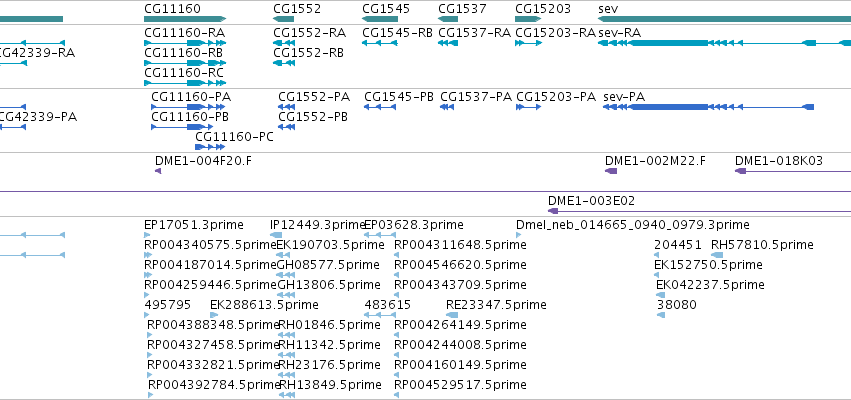Viewport: 851px width, 400px height.
Task: Select transcript CG11160-RC label
Action: tap(184, 73)
